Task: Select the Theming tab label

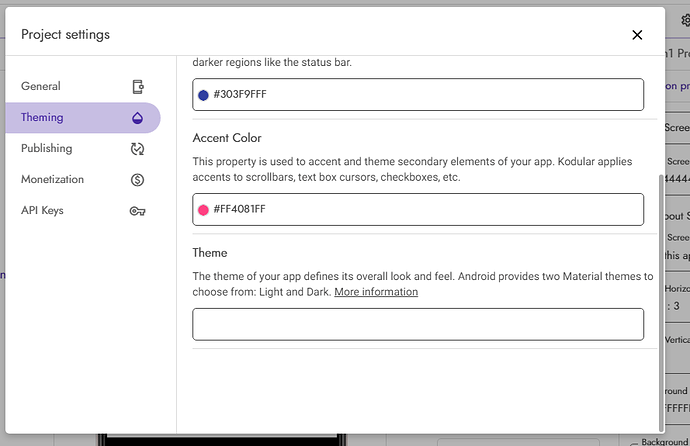Action: tap(42, 118)
